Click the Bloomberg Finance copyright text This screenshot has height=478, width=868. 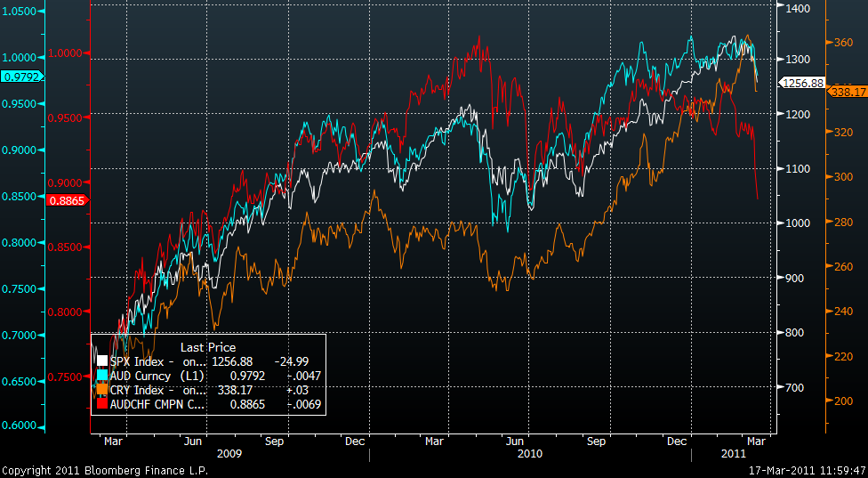(105, 470)
